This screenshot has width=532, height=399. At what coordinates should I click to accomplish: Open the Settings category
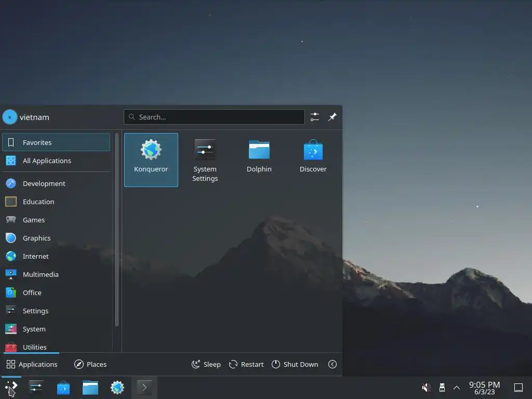pos(56,311)
